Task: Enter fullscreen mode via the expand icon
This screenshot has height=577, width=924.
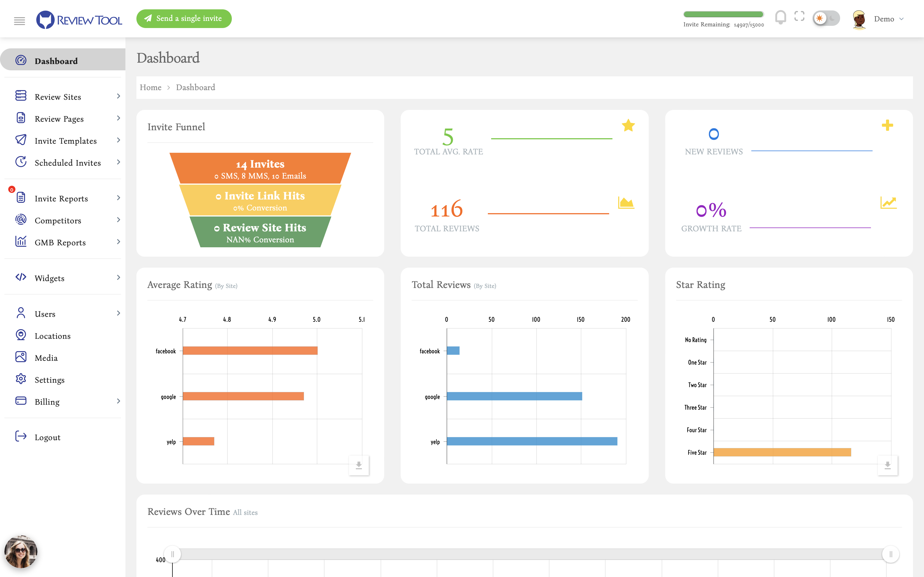Action: [799, 17]
